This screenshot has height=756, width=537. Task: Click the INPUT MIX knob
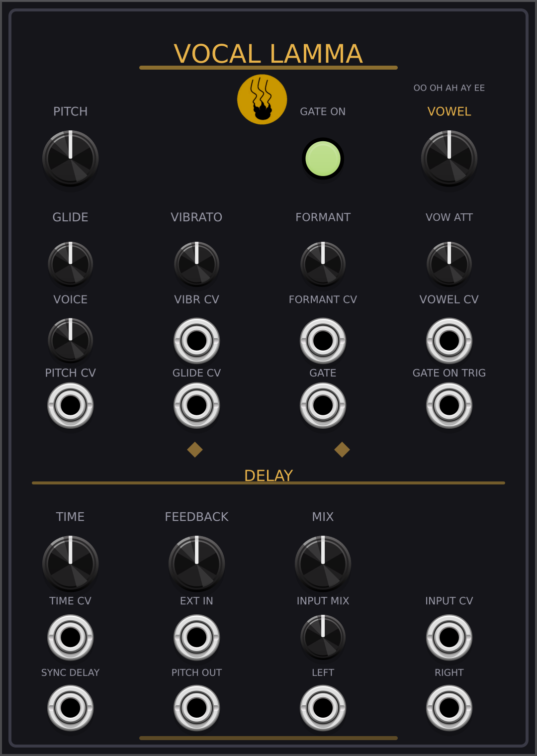pyautogui.click(x=323, y=637)
